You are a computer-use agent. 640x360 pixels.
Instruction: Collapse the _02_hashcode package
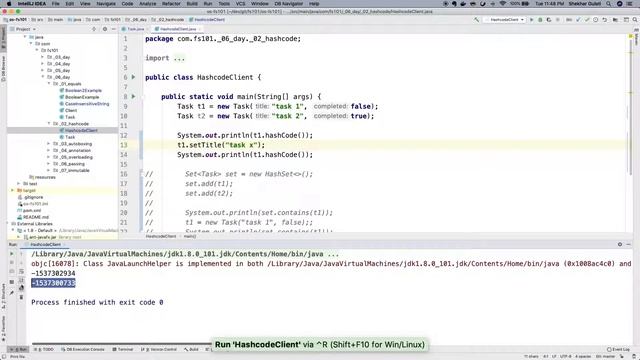click(x=49, y=123)
